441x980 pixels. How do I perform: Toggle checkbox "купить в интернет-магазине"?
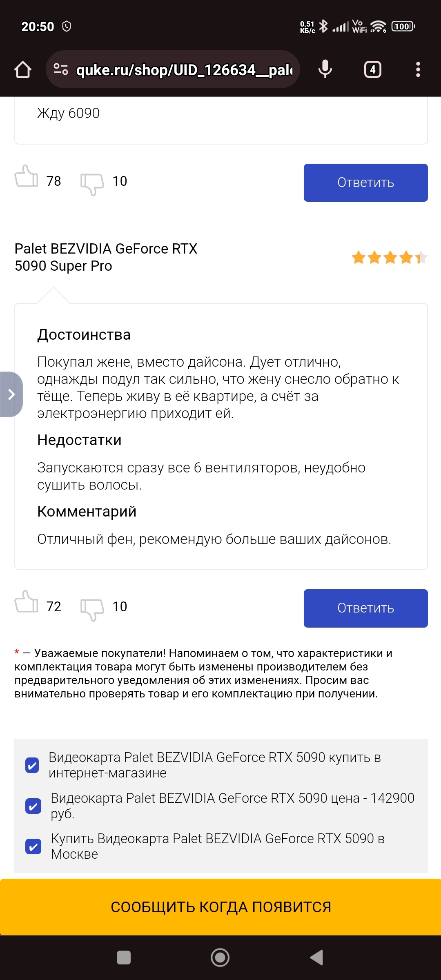tap(32, 765)
